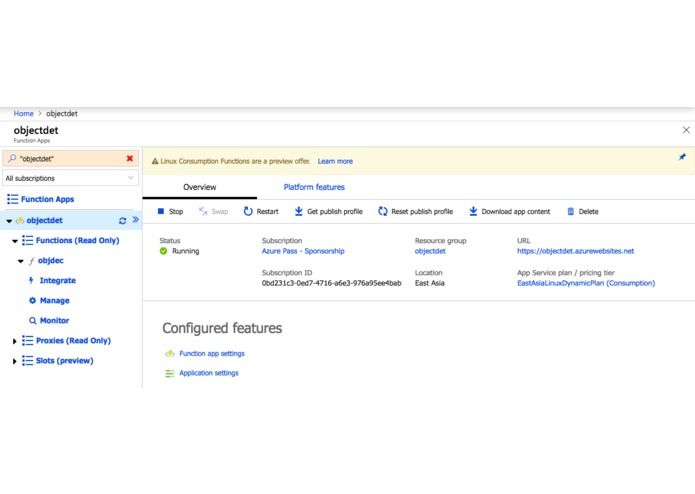Click the pin icon in the banner

click(x=682, y=157)
